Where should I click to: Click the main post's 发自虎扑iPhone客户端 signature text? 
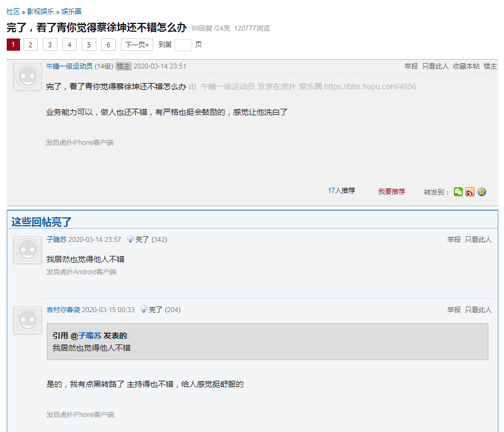pos(80,143)
